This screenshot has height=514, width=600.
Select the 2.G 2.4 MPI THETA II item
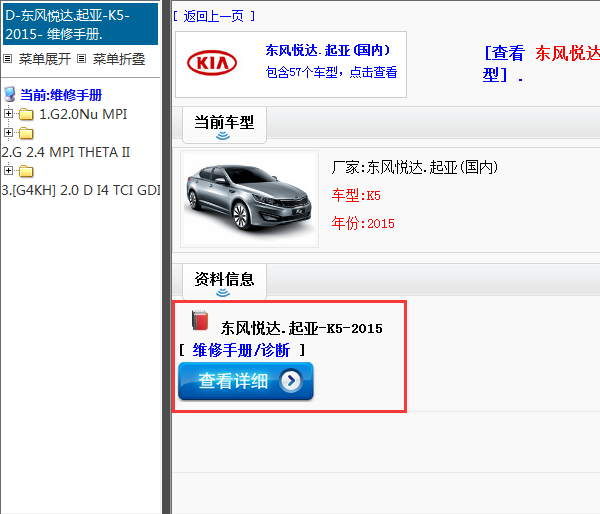66,152
